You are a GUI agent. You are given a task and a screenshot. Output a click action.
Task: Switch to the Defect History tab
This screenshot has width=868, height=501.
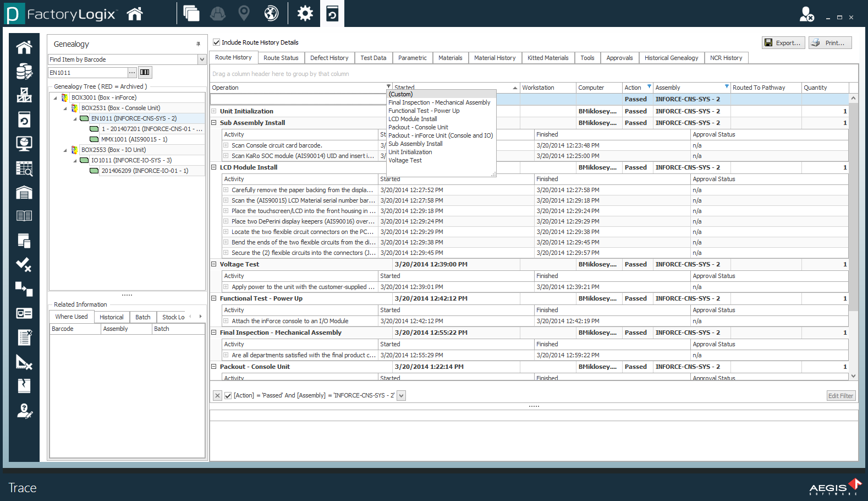(329, 58)
